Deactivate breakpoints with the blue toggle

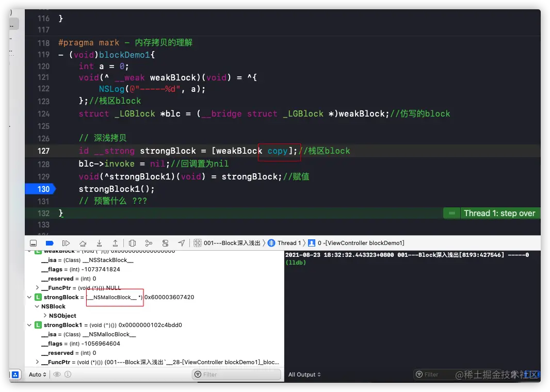[x=50, y=243]
